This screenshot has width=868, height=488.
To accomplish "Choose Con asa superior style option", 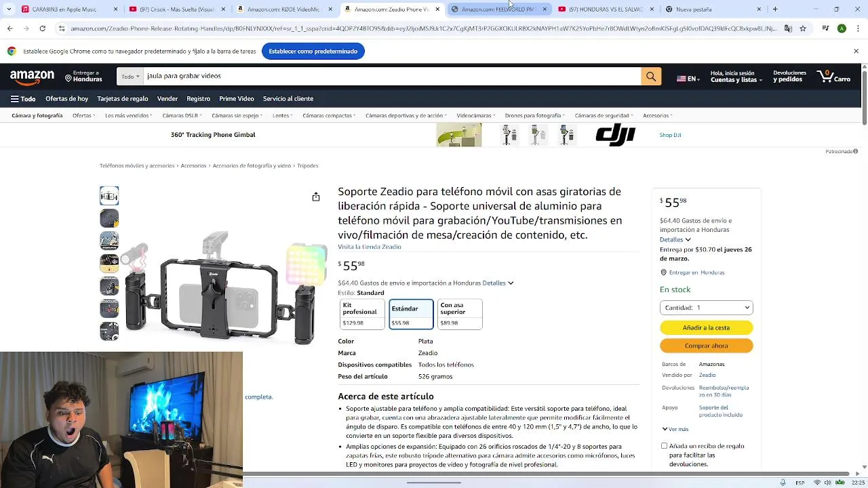I will pyautogui.click(x=460, y=314).
